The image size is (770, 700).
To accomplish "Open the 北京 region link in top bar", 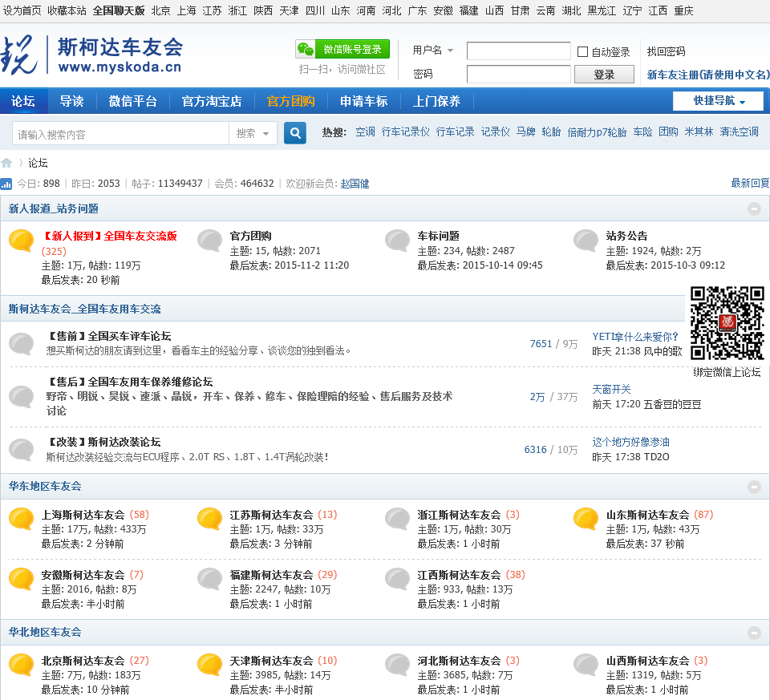I will tap(161, 10).
